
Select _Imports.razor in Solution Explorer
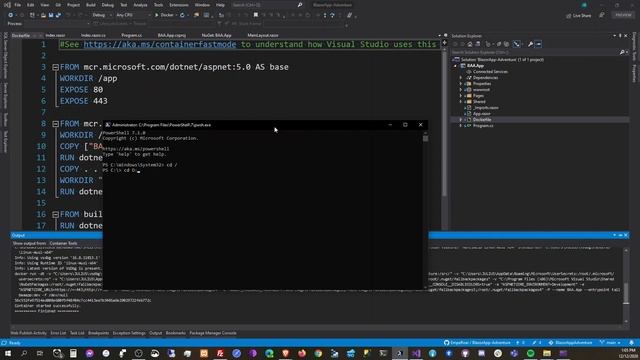[486, 108]
